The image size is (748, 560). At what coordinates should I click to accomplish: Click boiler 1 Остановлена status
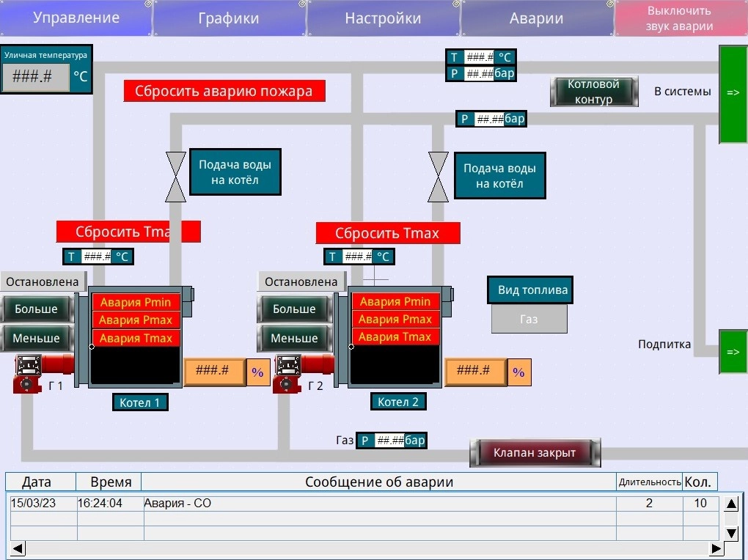(43, 281)
